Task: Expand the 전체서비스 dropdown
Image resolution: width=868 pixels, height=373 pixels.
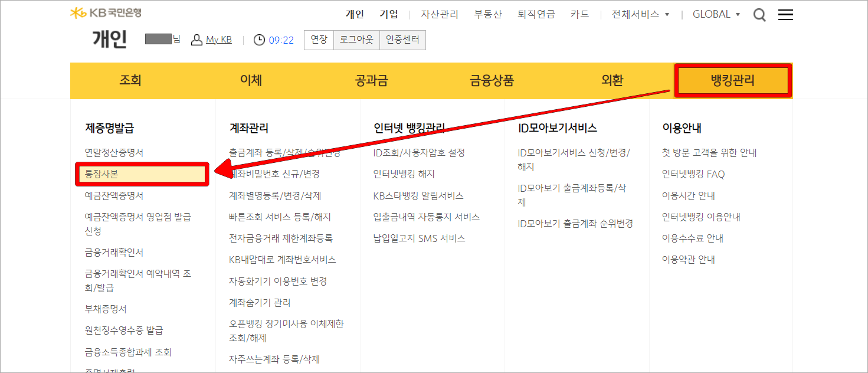Action: (640, 14)
